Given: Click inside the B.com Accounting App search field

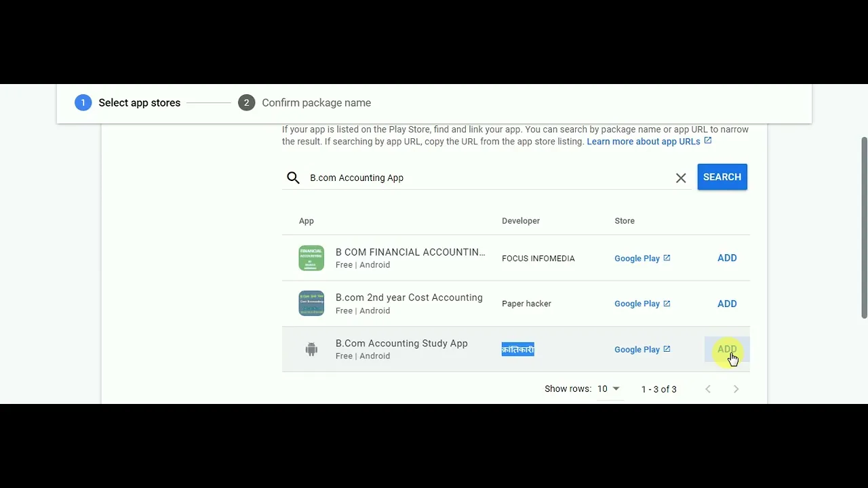Looking at the screenshot, I should [x=488, y=178].
